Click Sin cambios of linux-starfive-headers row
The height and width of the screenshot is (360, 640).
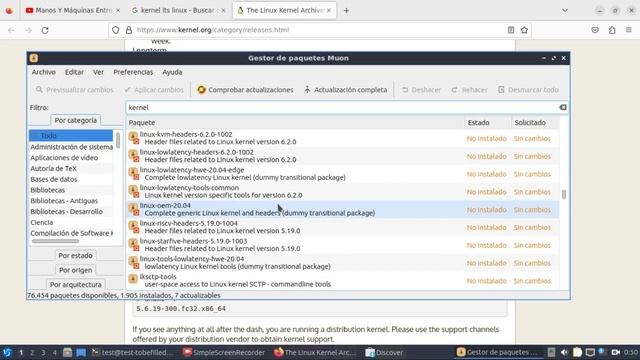[x=532, y=245]
